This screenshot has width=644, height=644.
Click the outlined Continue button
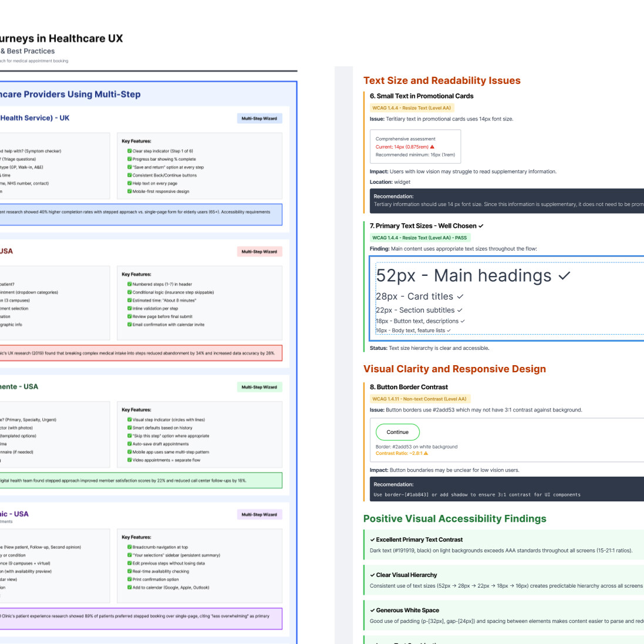397,432
